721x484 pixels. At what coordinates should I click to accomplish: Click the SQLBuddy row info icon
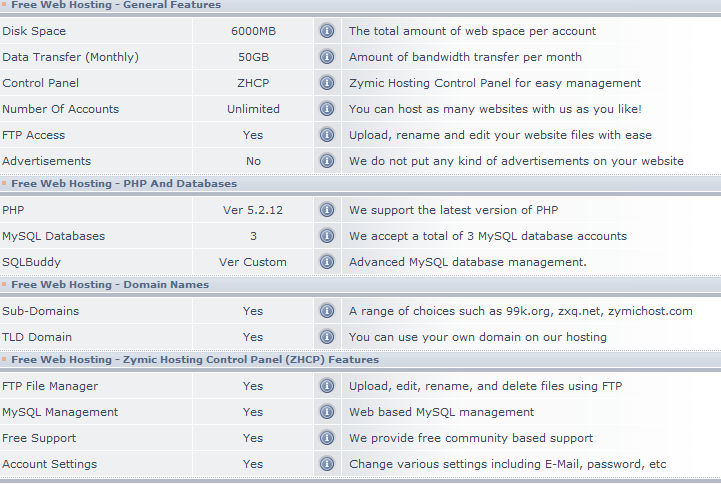pos(327,262)
